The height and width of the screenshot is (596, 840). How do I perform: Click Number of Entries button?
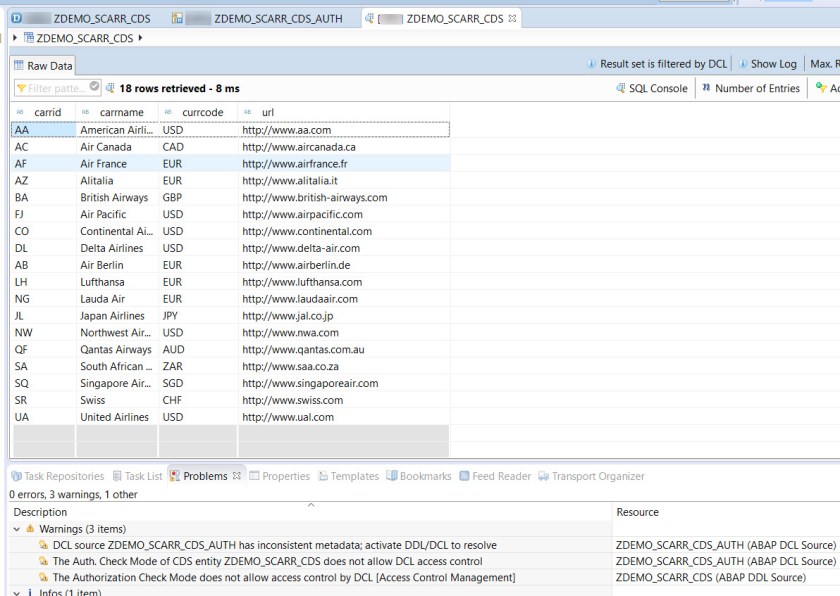749,88
